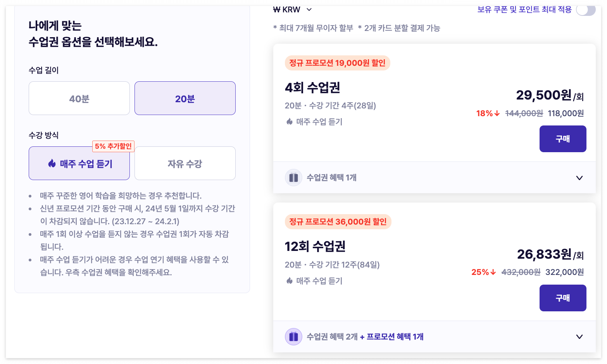The image size is (607, 364).
Task: Open the KRW currency dropdown
Action: coord(309,9)
